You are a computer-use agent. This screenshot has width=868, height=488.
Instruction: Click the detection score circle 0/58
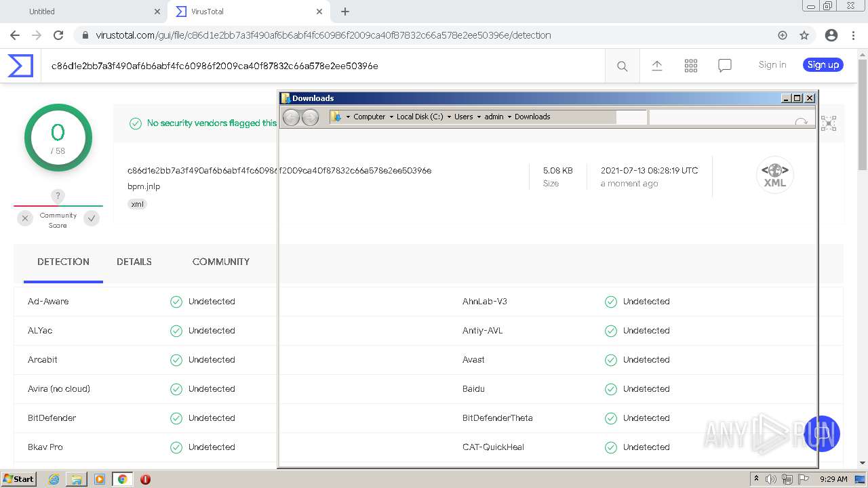58,138
